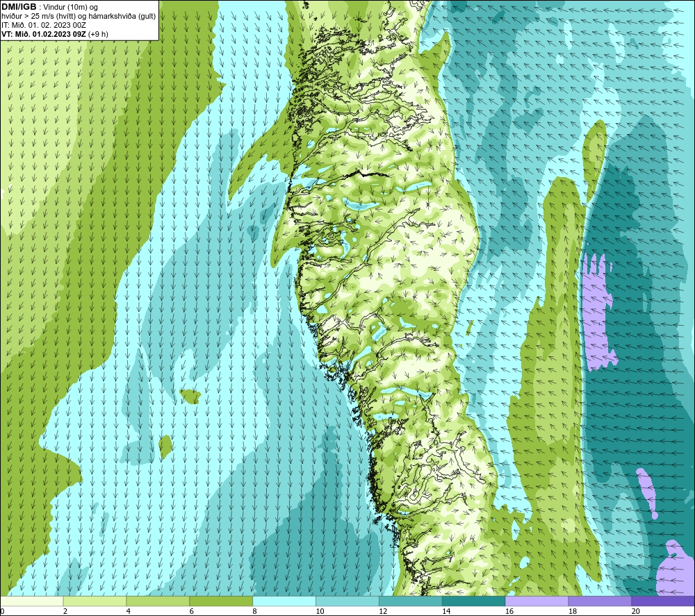Click the 'IT: Mið. 01. 02. 2023 00Z' line
This screenshot has width=695, height=616.
pyautogui.click(x=44, y=25)
